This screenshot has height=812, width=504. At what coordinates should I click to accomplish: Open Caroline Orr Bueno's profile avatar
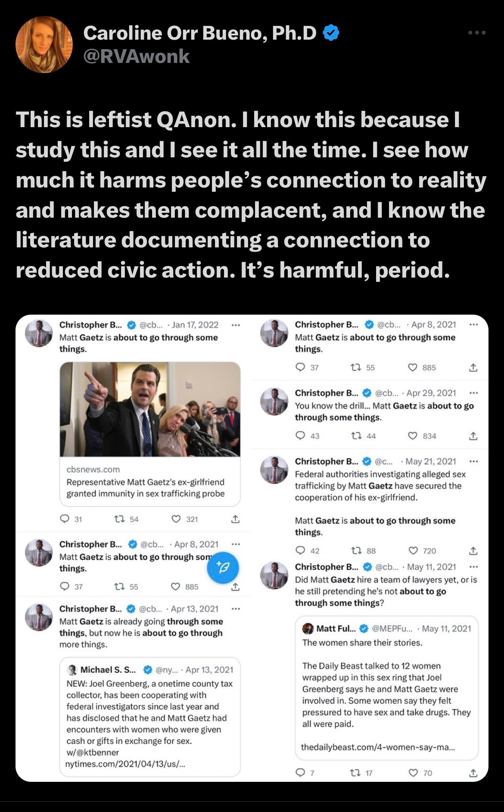[44, 44]
